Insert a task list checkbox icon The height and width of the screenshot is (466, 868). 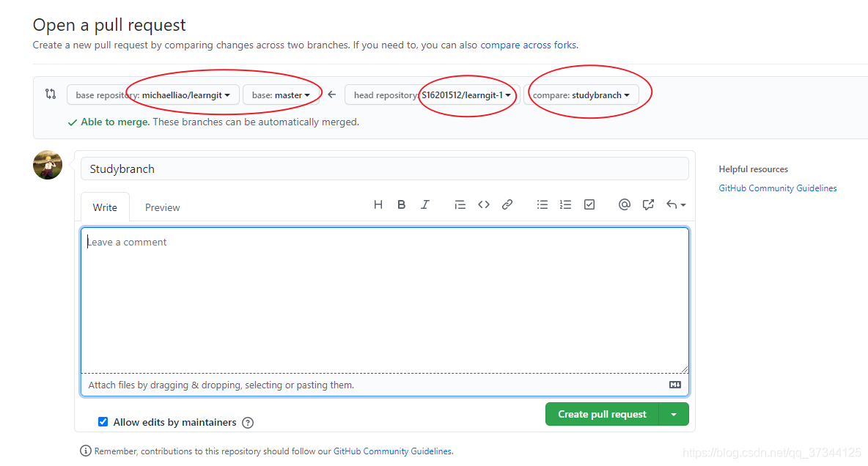pyautogui.click(x=589, y=204)
